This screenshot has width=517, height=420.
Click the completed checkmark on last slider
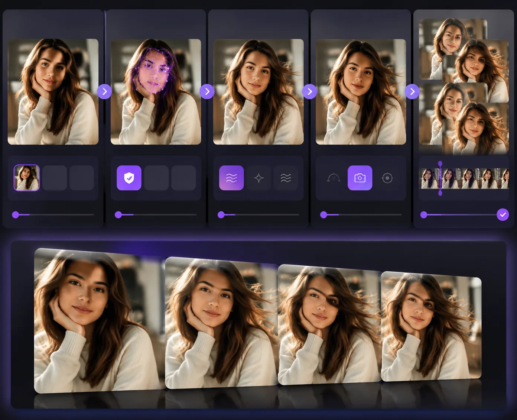tap(503, 214)
